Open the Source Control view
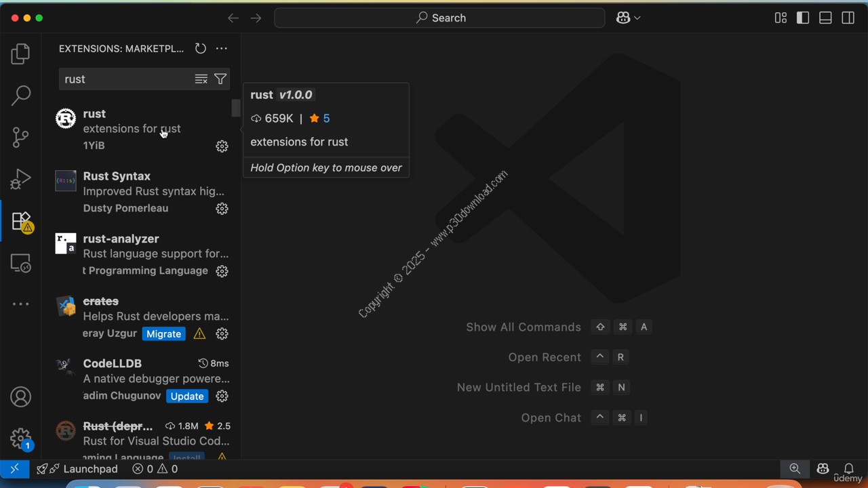 coord(20,138)
